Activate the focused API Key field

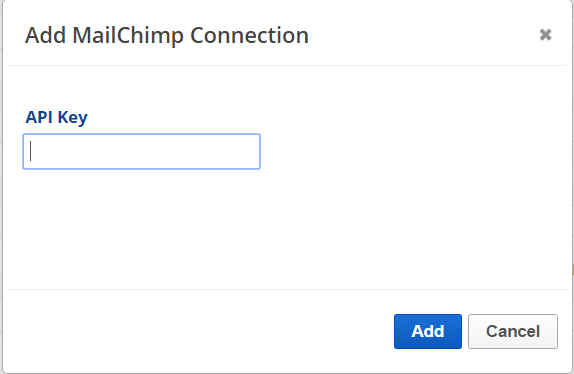[x=142, y=152]
